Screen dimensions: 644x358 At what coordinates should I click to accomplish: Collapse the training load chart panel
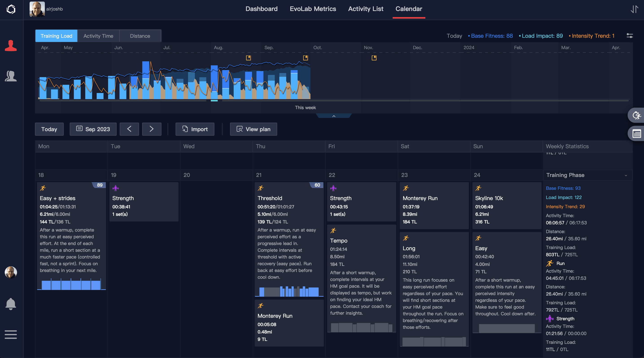pos(333,116)
